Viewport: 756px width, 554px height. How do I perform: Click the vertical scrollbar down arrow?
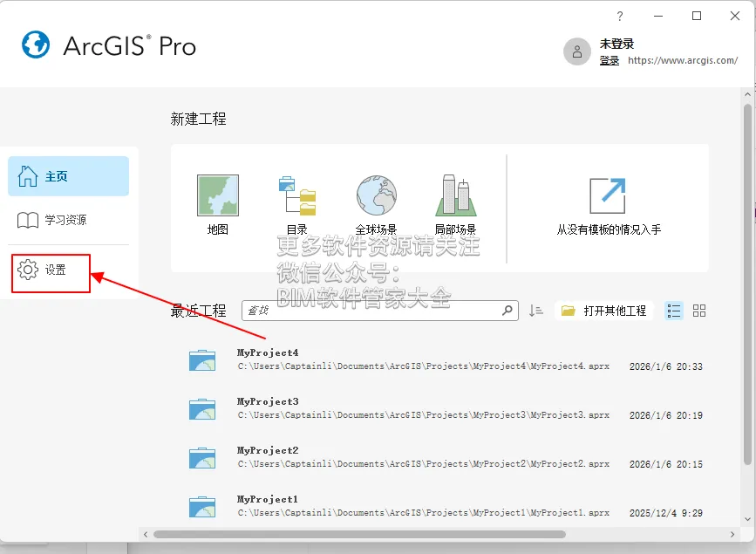click(x=747, y=519)
